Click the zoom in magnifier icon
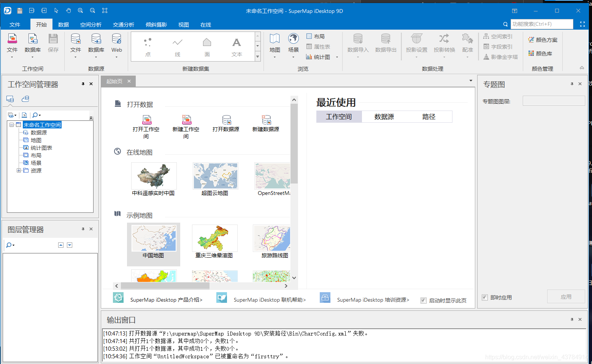592x364 pixels. click(81, 11)
